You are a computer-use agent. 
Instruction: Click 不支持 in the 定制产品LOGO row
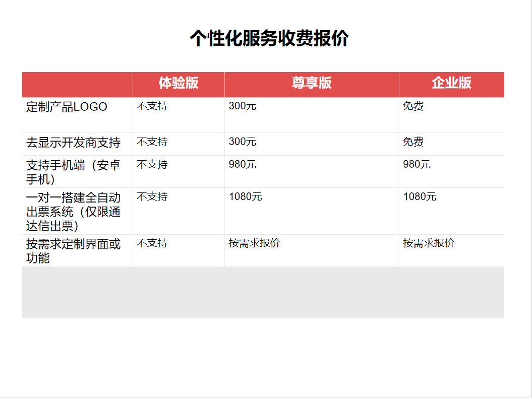coord(152,106)
